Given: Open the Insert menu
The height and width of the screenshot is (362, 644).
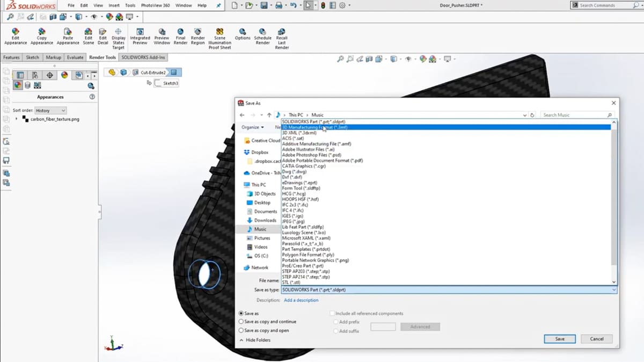Looking at the screenshot, I should tap(114, 5).
